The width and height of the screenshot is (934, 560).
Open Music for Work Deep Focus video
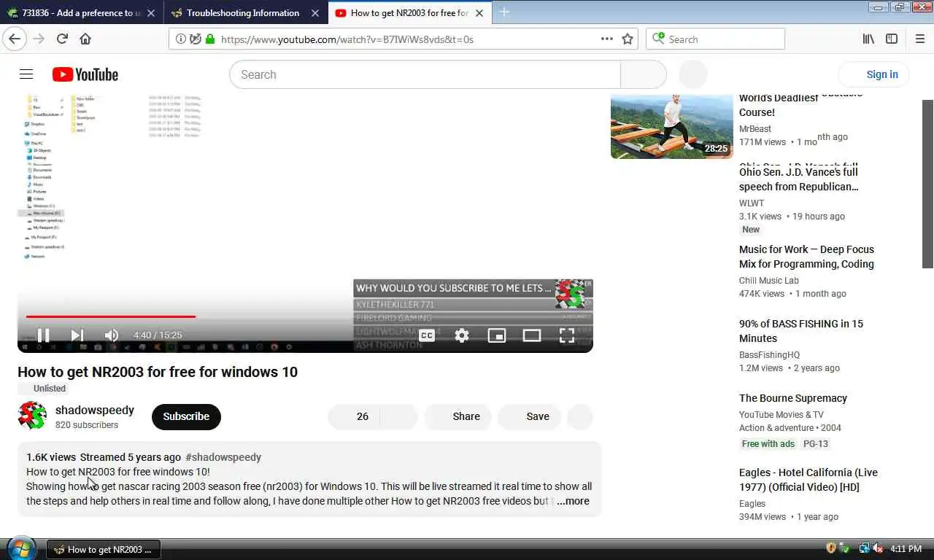pos(806,257)
